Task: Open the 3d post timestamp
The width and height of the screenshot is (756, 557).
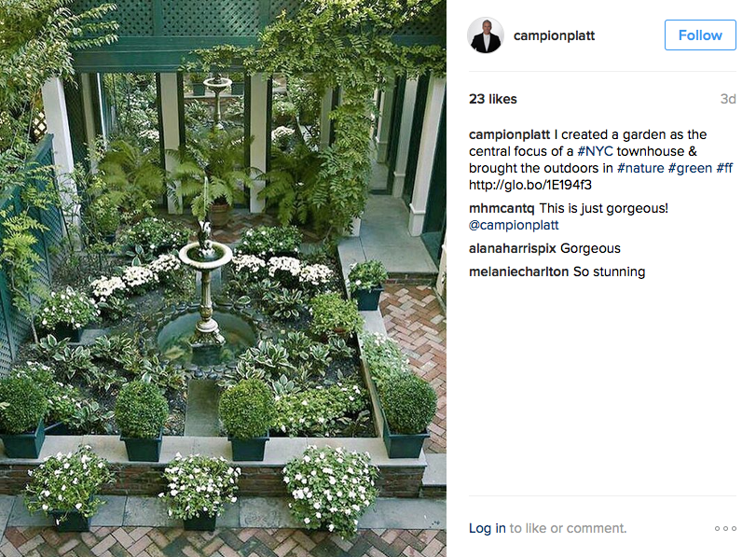Action: [x=728, y=99]
